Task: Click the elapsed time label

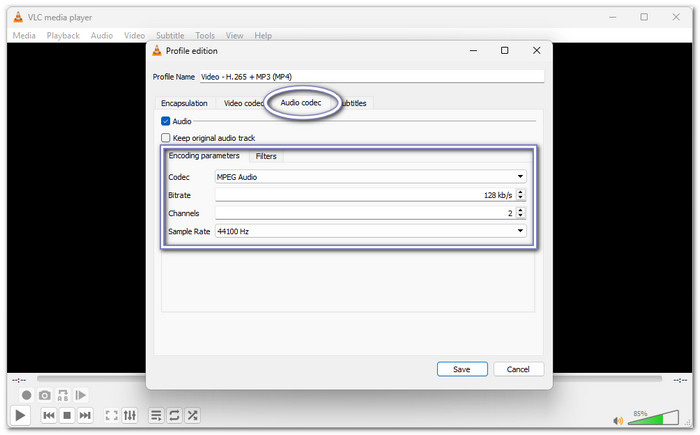Action: pos(19,380)
